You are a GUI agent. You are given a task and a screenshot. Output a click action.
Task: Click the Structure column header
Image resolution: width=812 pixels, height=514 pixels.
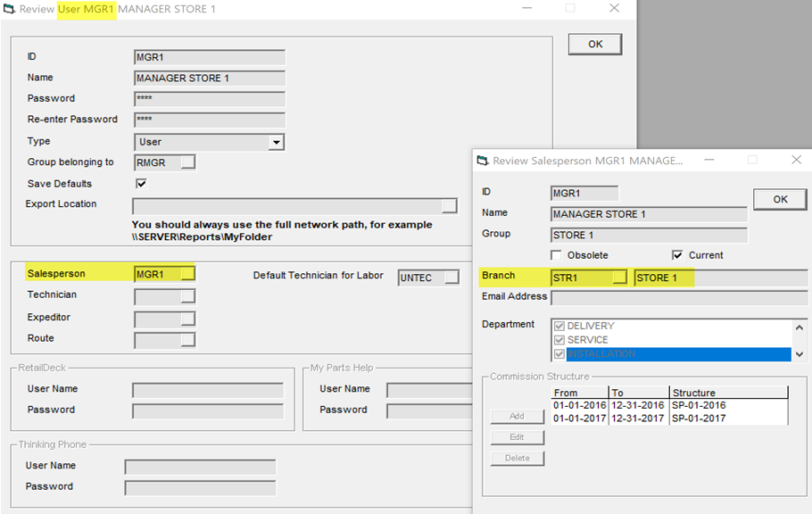tap(729, 393)
